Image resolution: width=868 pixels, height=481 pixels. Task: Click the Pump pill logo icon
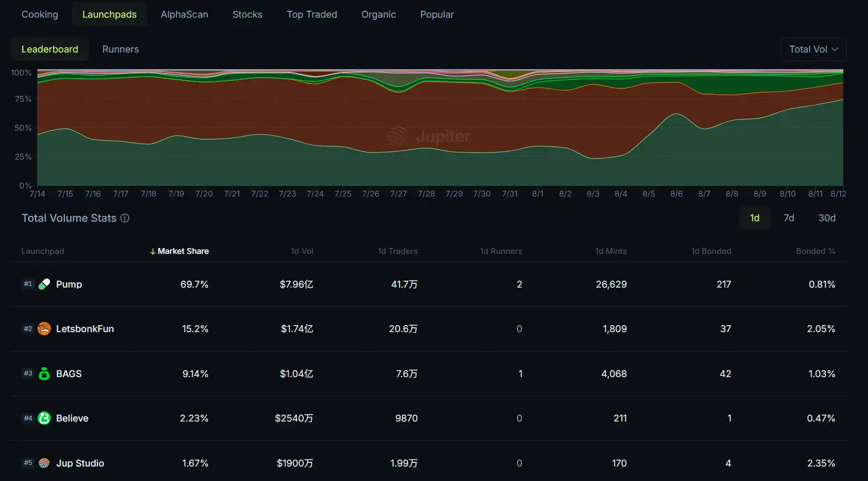click(44, 284)
